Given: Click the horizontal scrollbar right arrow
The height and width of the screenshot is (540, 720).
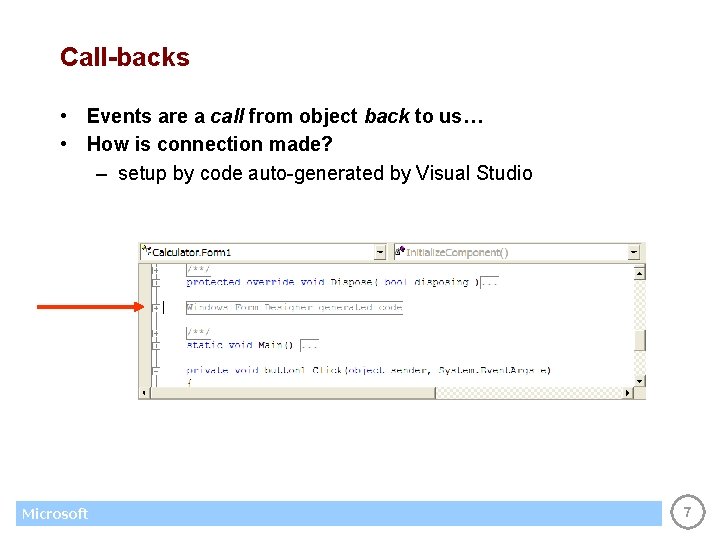Looking at the screenshot, I should click(628, 393).
